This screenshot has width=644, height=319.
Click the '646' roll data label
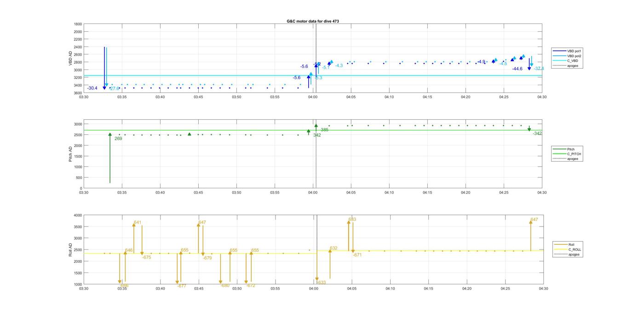[129, 250]
